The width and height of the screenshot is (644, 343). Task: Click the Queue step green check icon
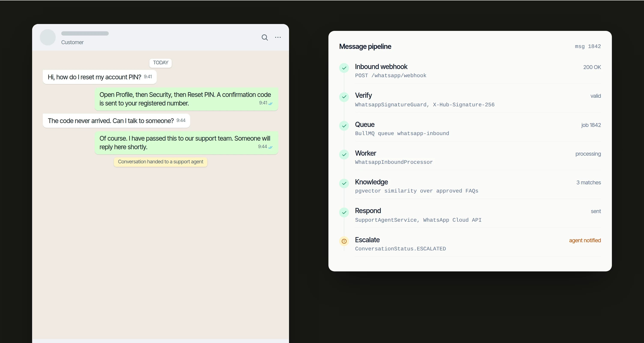[x=344, y=126]
